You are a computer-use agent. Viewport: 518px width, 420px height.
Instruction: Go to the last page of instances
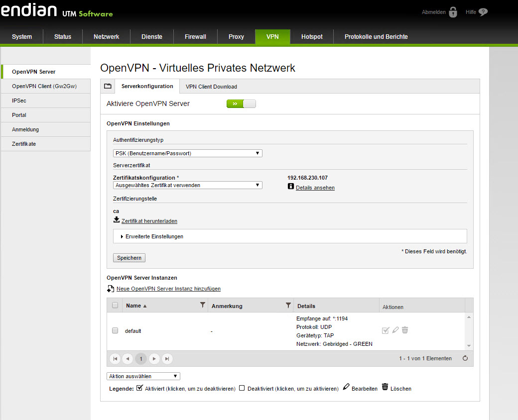[167, 358]
